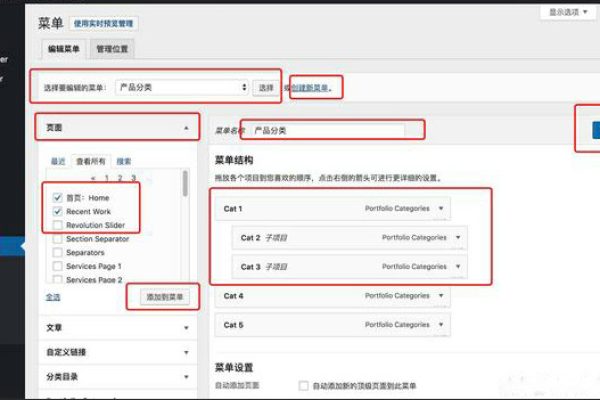Expand the 文章 section
The image size is (600, 400).
click(x=184, y=327)
